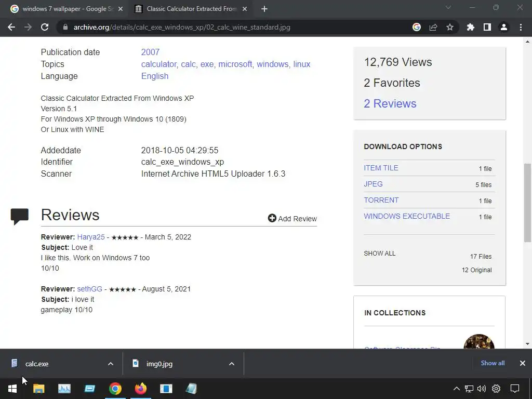Click Show all downloads

coord(493,363)
